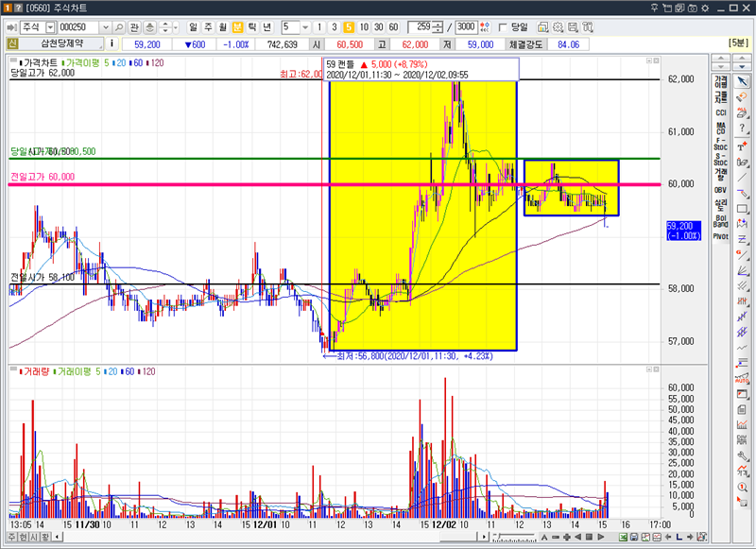This screenshot has width=756, height=549.
Task: Add the Bol Band indicator
Action: [x=720, y=221]
